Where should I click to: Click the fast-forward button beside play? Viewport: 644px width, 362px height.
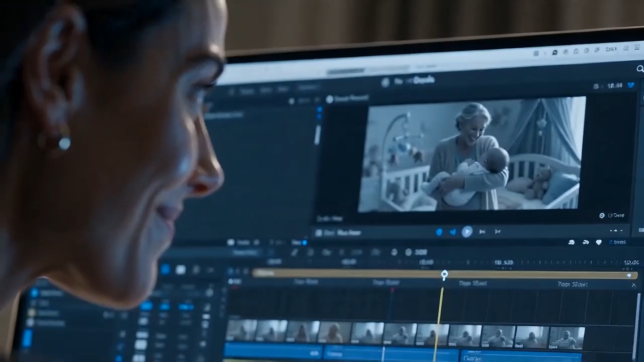482,232
